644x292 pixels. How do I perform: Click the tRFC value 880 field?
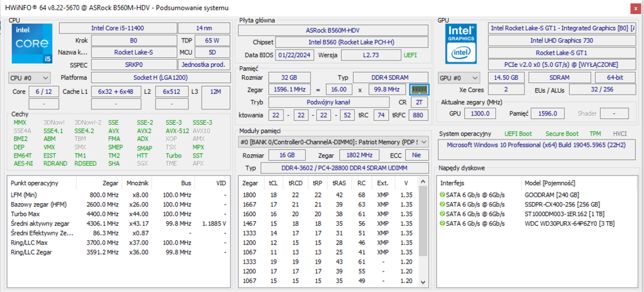pyautogui.click(x=418, y=115)
